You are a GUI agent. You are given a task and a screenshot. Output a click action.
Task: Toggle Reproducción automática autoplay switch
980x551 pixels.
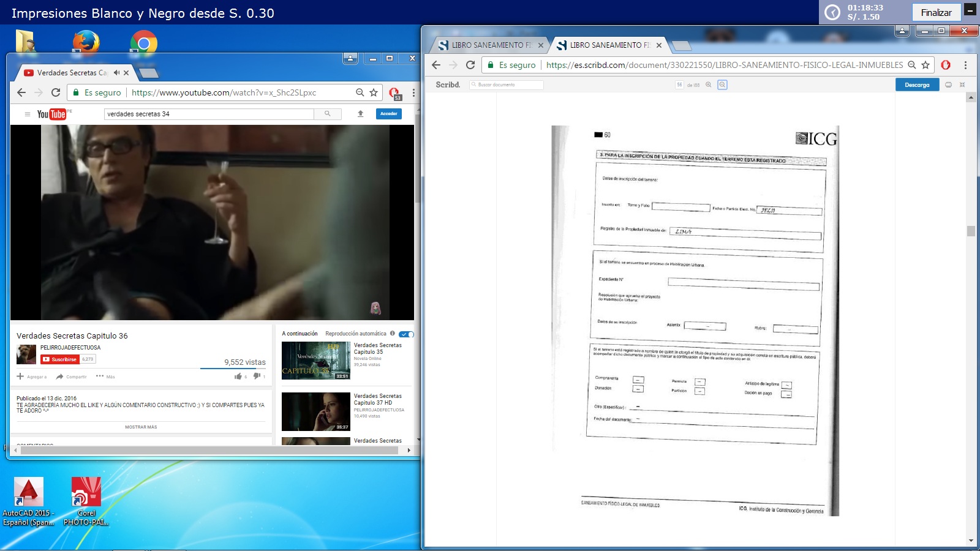tap(406, 334)
